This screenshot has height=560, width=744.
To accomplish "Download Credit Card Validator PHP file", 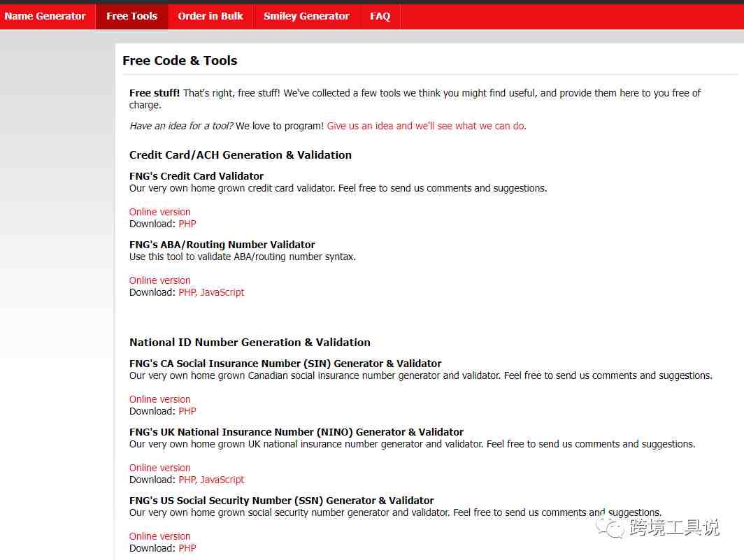I will coord(187,224).
